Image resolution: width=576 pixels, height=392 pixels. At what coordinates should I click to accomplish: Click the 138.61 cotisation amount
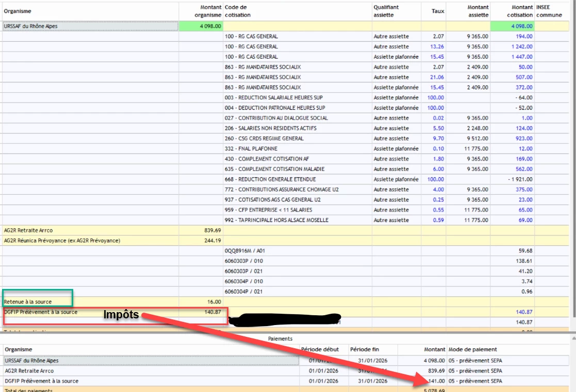tap(524, 261)
